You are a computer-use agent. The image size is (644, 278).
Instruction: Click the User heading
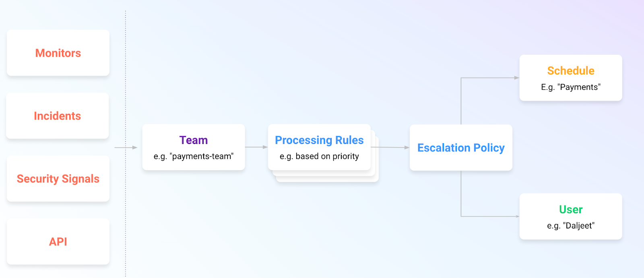point(571,210)
